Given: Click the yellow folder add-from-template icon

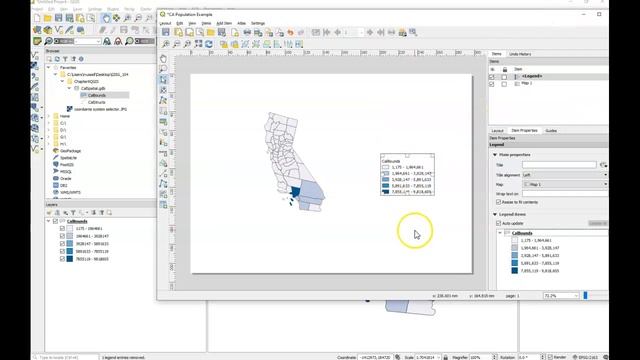Looking at the screenshot, I should pyautogui.click(x=211, y=32).
